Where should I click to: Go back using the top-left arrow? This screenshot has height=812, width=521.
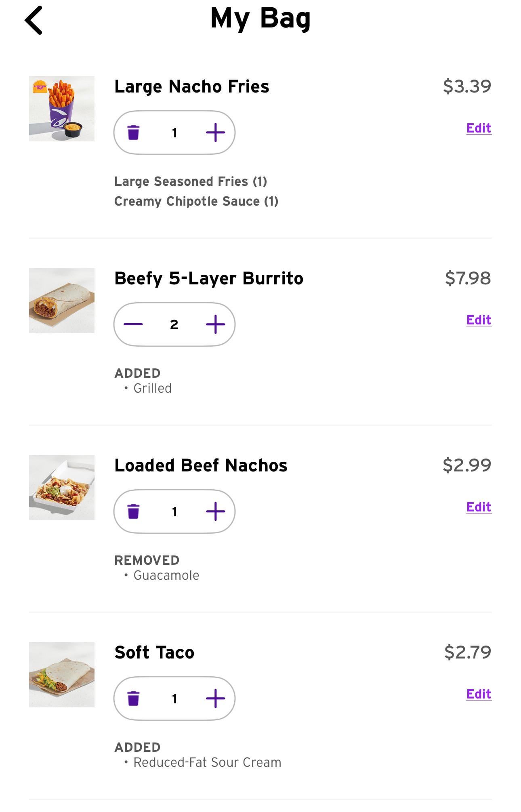click(x=34, y=20)
